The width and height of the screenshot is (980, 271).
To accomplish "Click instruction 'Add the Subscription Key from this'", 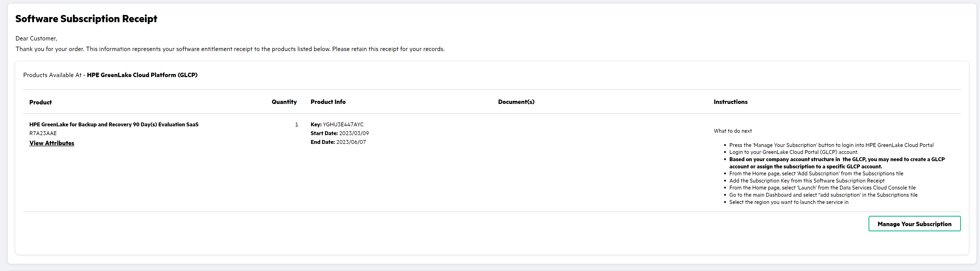I will [x=807, y=180].
